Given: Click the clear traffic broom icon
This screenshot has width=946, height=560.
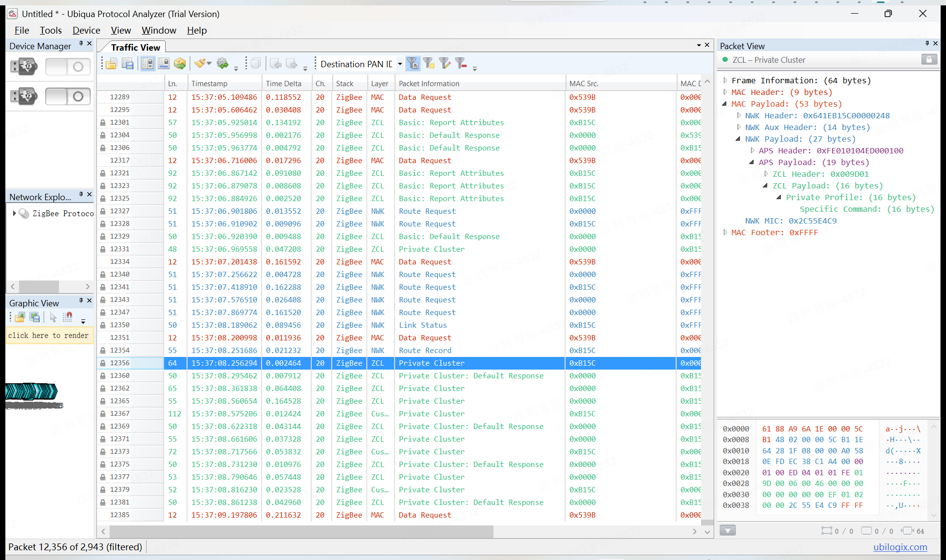Looking at the screenshot, I should (x=200, y=63).
